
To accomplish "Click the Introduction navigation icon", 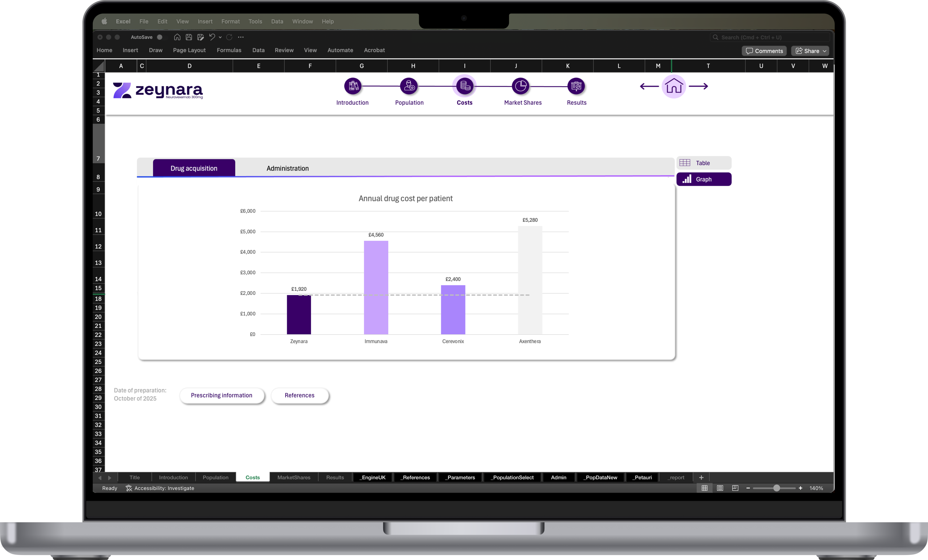I will (x=352, y=86).
